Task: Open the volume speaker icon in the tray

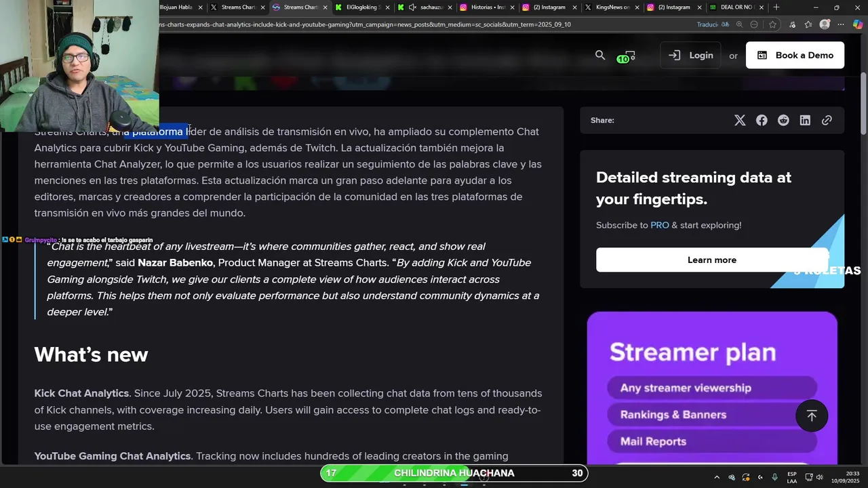Action: coord(819,477)
